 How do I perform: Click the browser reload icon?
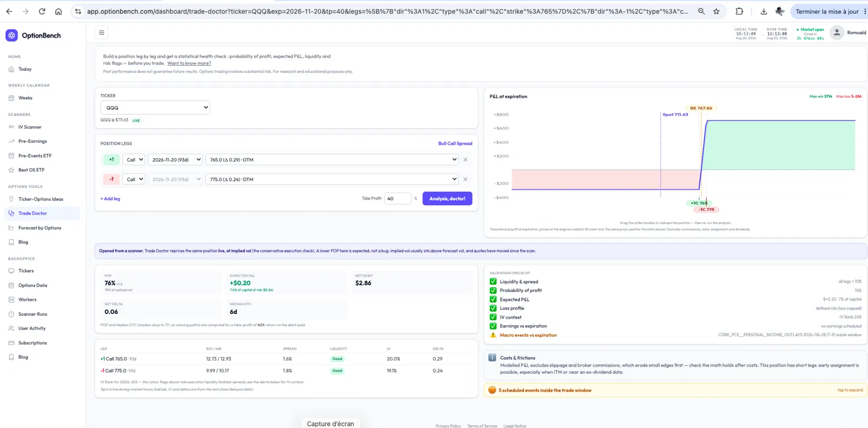42,11
